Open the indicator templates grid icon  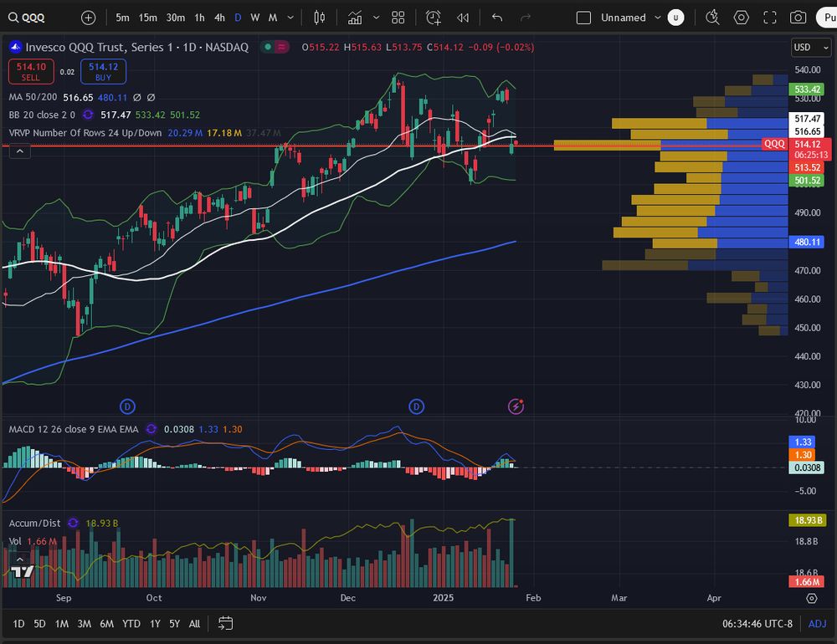(398, 18)
